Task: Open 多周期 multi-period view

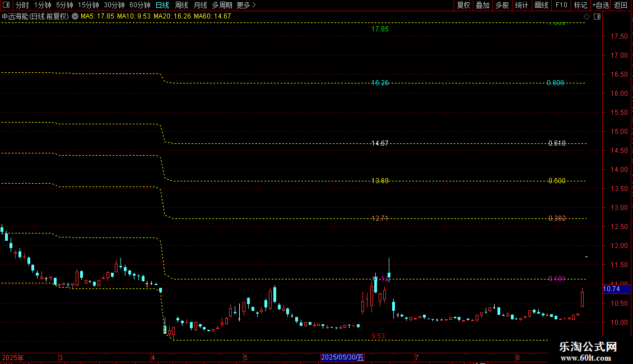Action: [222, 5]
